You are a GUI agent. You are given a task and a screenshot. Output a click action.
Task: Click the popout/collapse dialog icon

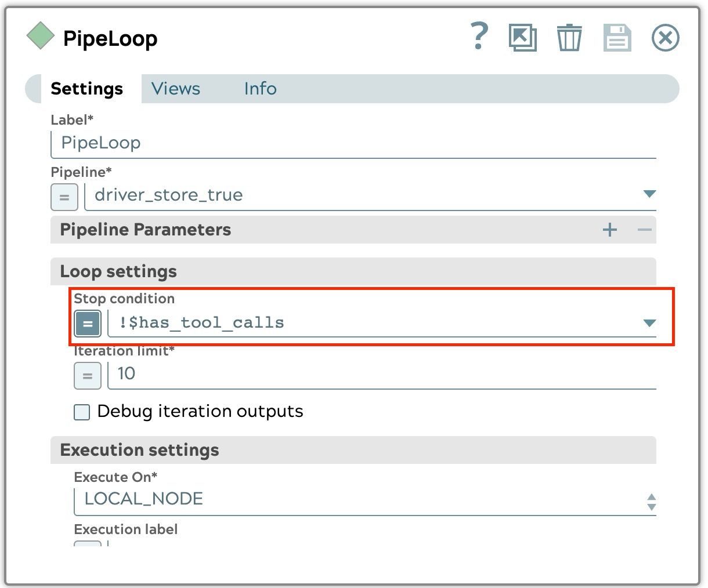coord(522,38)
